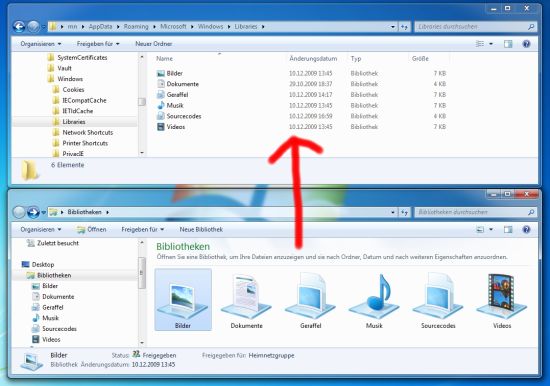This screenshot has width=550, height=386.
Task: Select Vault folder in tree
Action: (59, 68)
